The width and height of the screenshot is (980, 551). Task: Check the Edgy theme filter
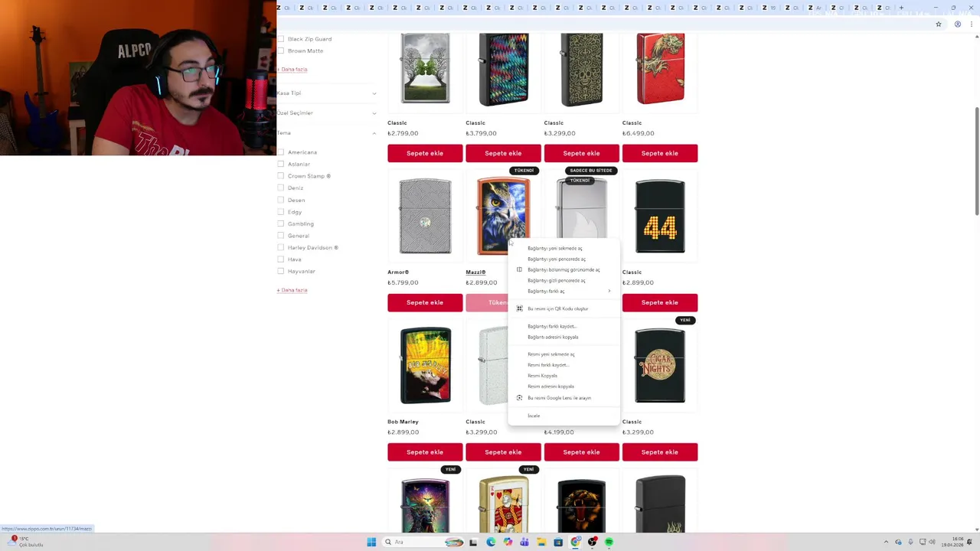(x=281, y=211)
